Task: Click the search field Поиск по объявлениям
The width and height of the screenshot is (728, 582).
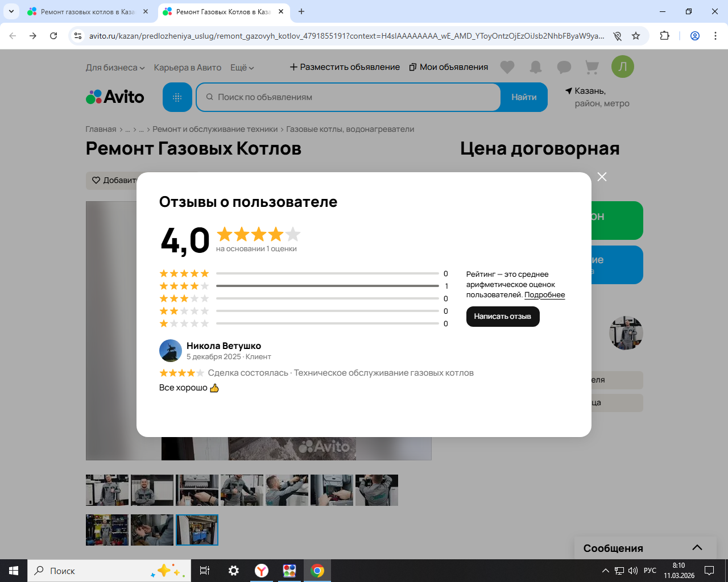Action: click(348, 97)
